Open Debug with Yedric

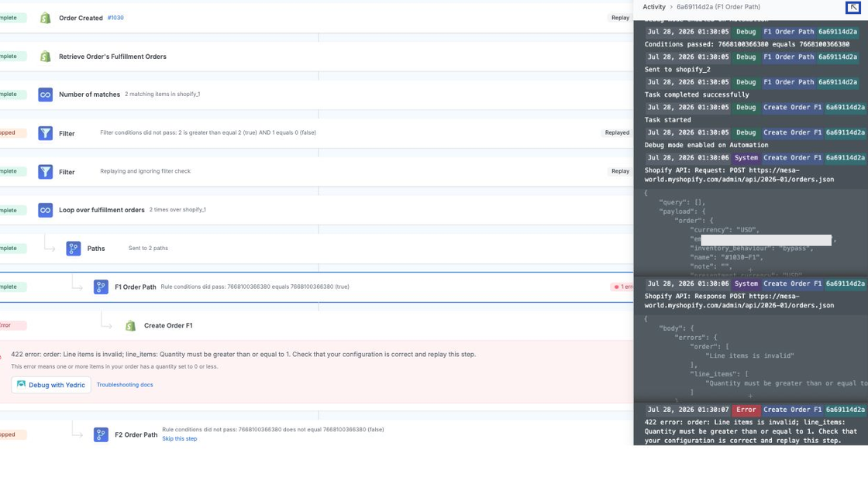click(x=51, y=385)
